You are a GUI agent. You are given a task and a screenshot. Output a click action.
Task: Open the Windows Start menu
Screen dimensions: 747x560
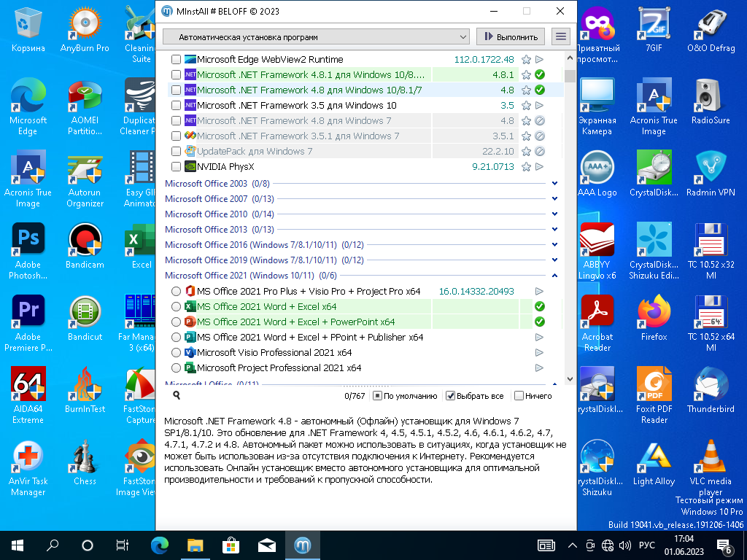point(18,545)
